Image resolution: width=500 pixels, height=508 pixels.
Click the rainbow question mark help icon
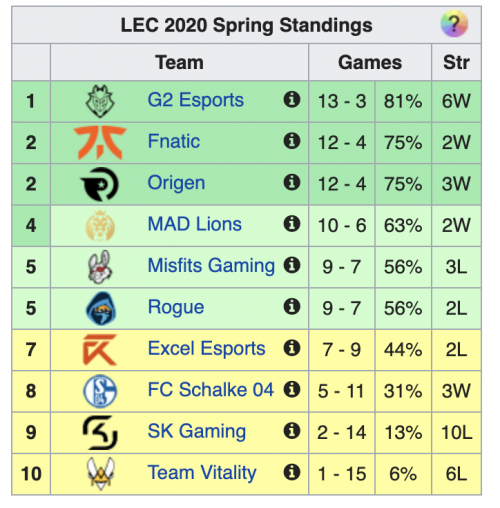454,24
